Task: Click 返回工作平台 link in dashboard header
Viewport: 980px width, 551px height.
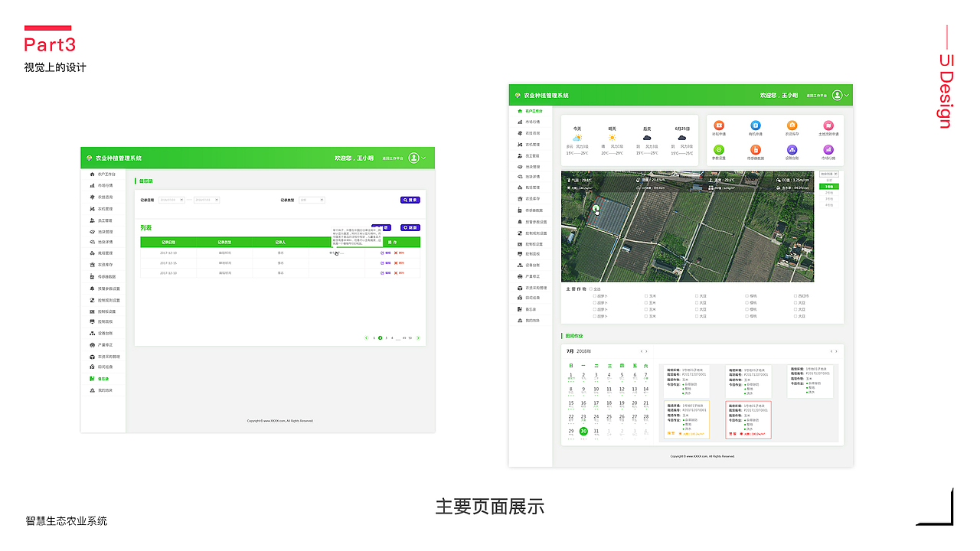Action: (x=817, y=96)
